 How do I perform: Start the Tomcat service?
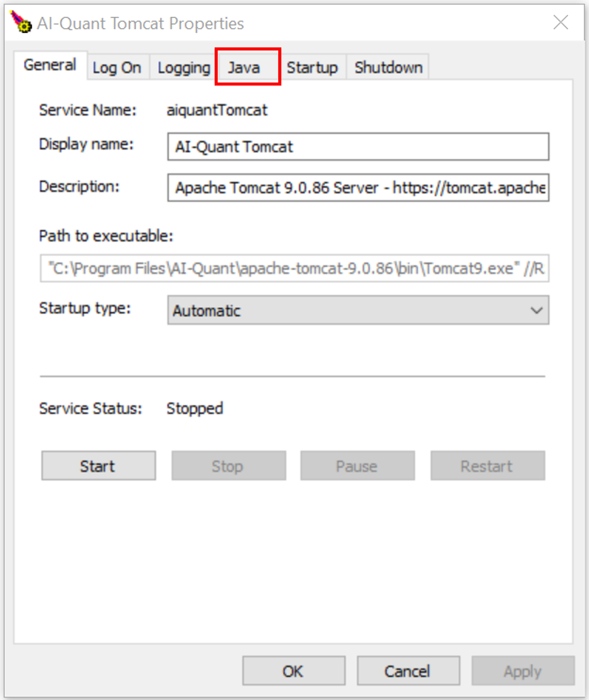[x=99, y=466]
